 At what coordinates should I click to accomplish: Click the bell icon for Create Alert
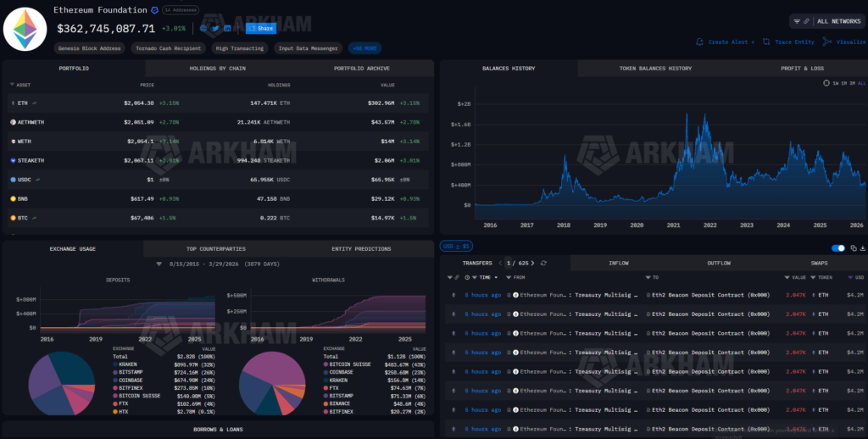pyautogui.click(x=699, y=42)
